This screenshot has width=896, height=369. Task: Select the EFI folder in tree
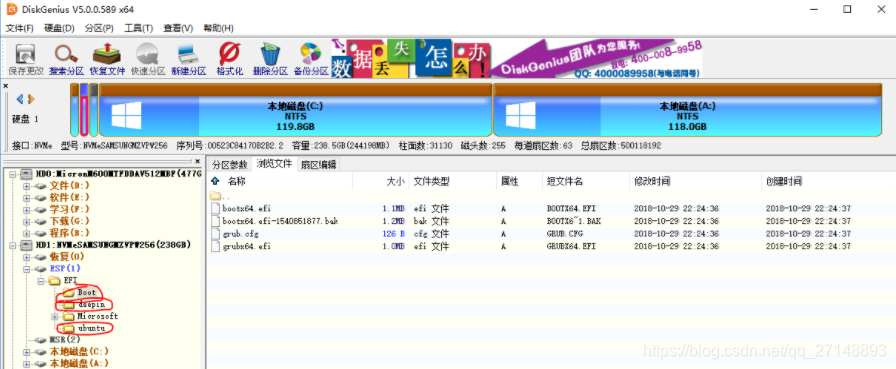70,280
